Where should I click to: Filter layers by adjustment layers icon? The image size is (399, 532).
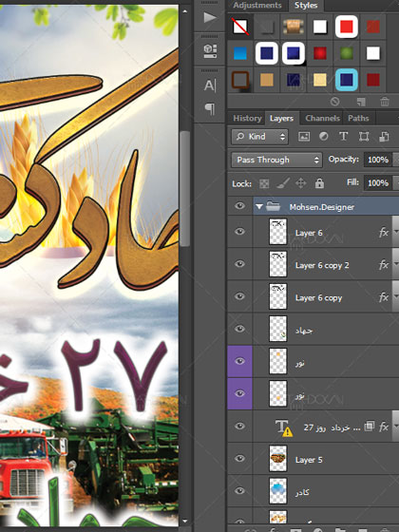324,137
